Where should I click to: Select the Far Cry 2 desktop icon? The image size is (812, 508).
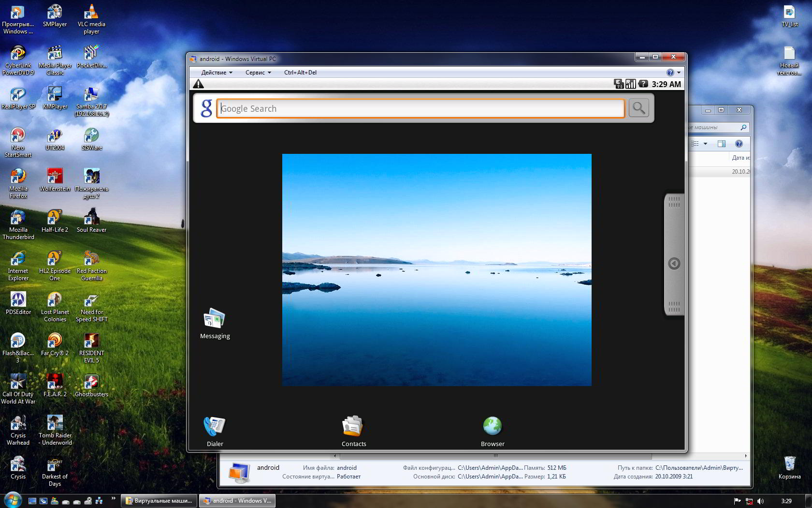(x=55, y=345)
